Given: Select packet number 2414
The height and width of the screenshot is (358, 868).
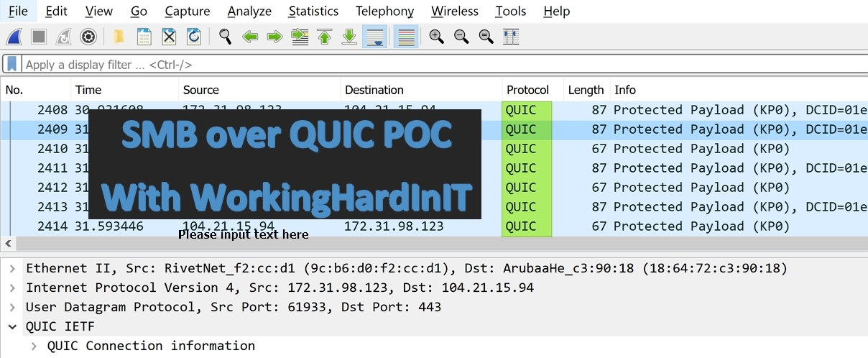Looking at the screenshot, I should click(434, 226).
